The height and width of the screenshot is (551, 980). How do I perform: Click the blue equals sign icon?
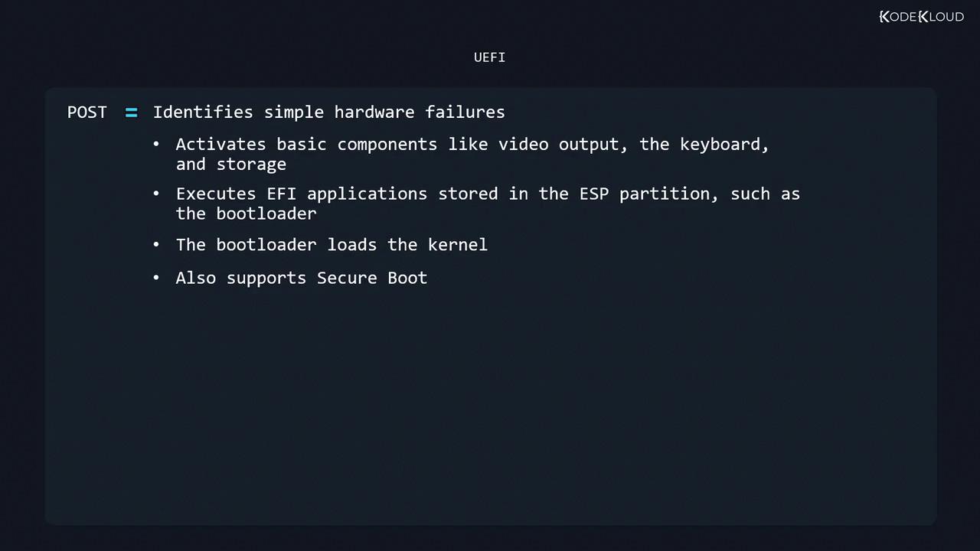pyautogui.click(x=132, y=112)
